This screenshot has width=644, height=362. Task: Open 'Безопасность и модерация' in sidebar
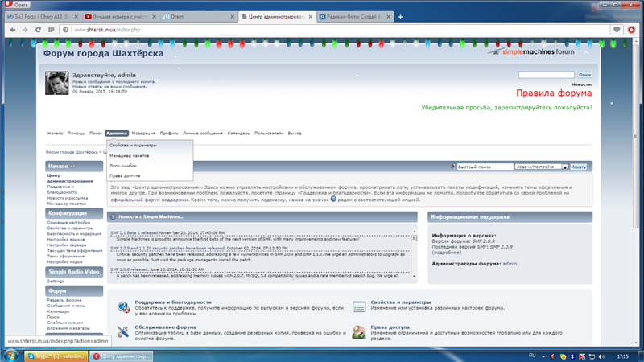[74, 233]
